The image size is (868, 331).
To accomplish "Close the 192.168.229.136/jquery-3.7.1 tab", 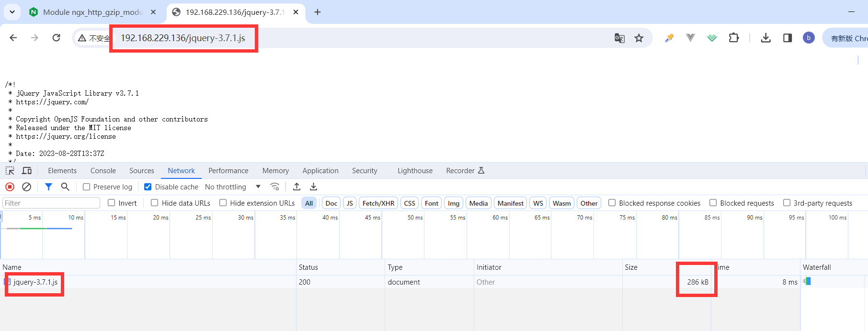I will 296,12.
